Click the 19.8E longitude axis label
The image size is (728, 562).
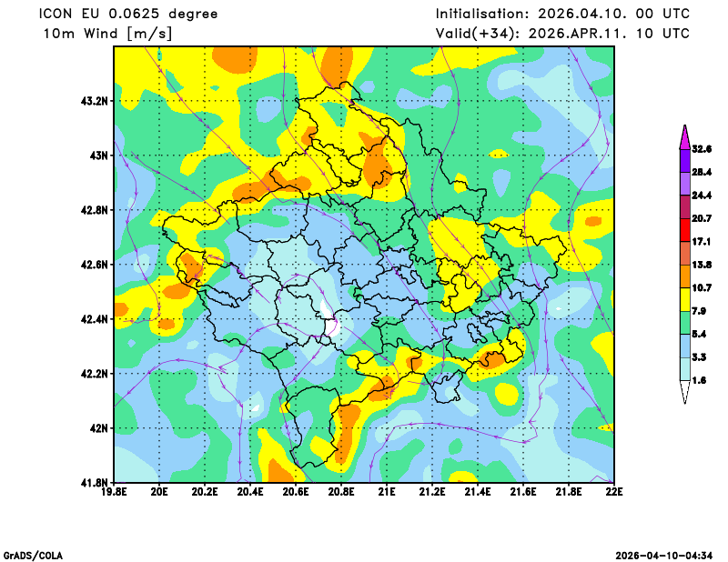point(115,492)
